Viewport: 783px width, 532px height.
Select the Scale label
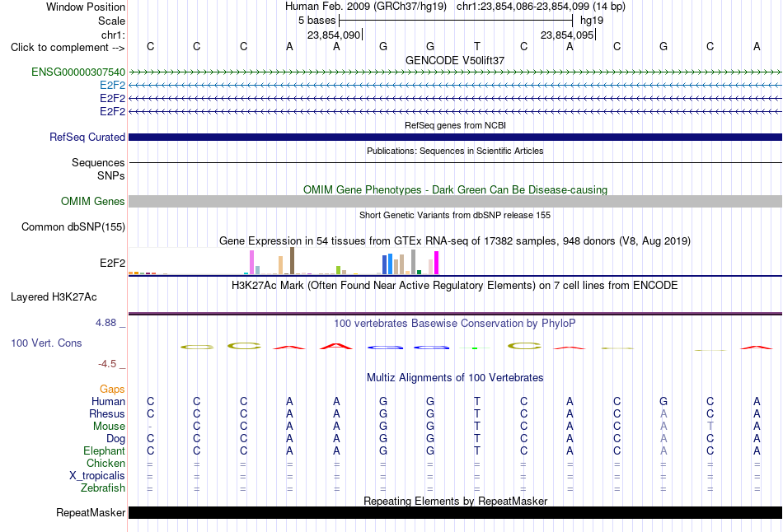tap(112, 21)
